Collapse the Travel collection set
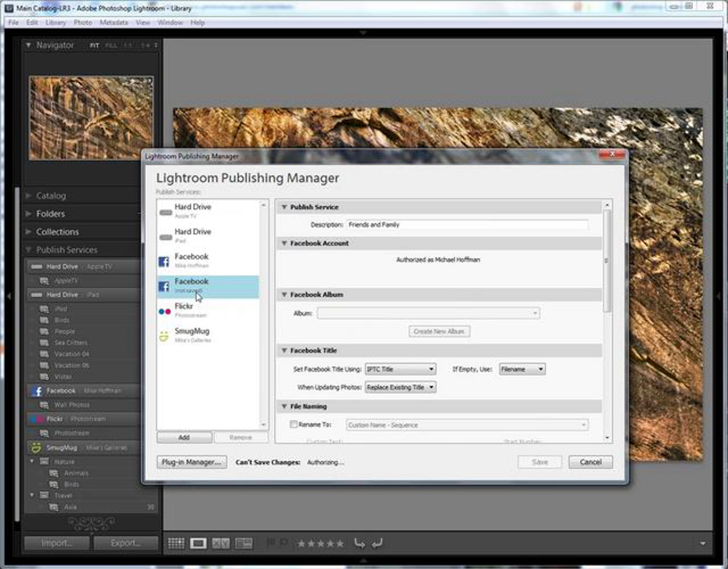 point(32,495)
